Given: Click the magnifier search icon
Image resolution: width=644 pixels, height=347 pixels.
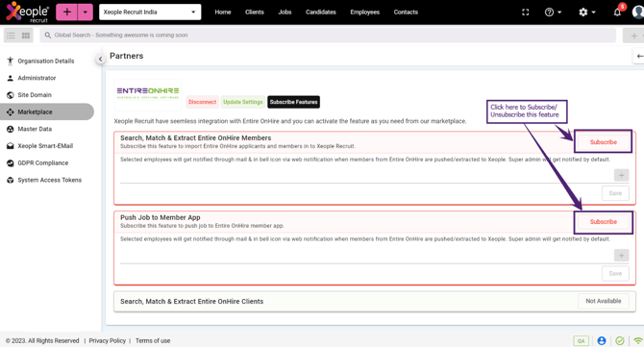Looking at the screenshot, I should click(48, 36).
